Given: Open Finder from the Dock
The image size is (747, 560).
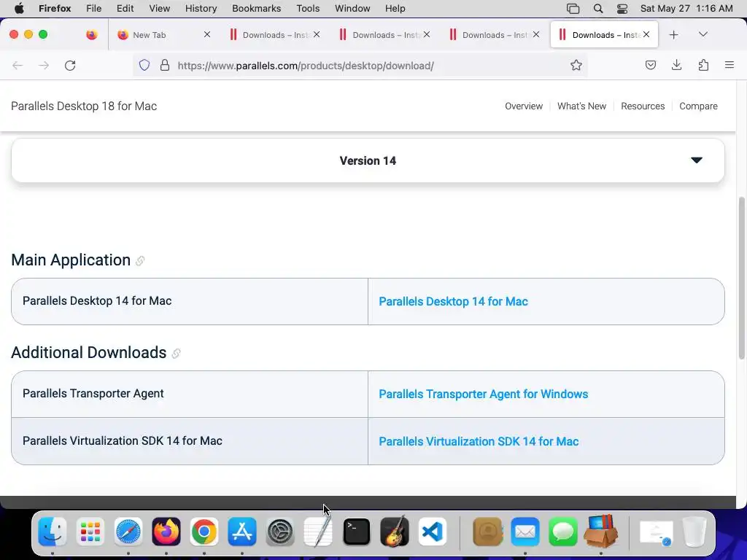Looking at the screenshot, I should pyautogui.click(x=52, y=532).
